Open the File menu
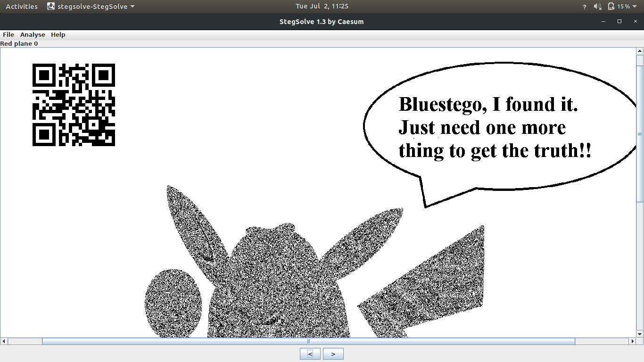 [x=8, y=34]
